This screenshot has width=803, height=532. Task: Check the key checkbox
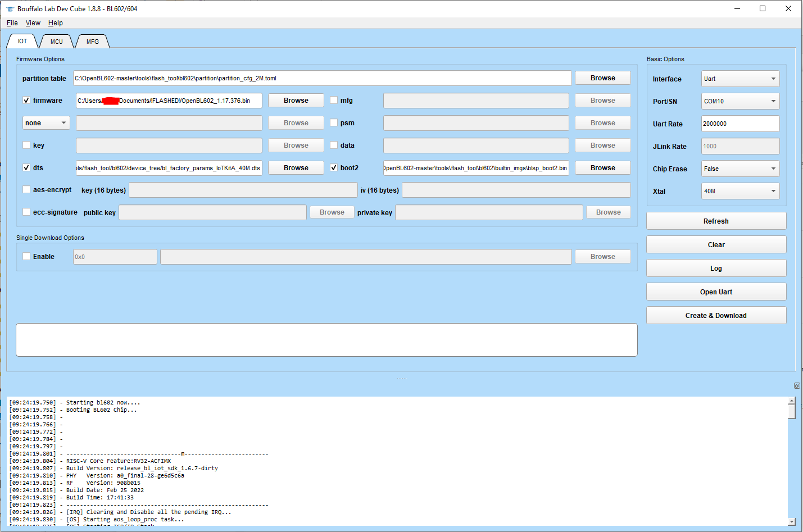[26, 145]
